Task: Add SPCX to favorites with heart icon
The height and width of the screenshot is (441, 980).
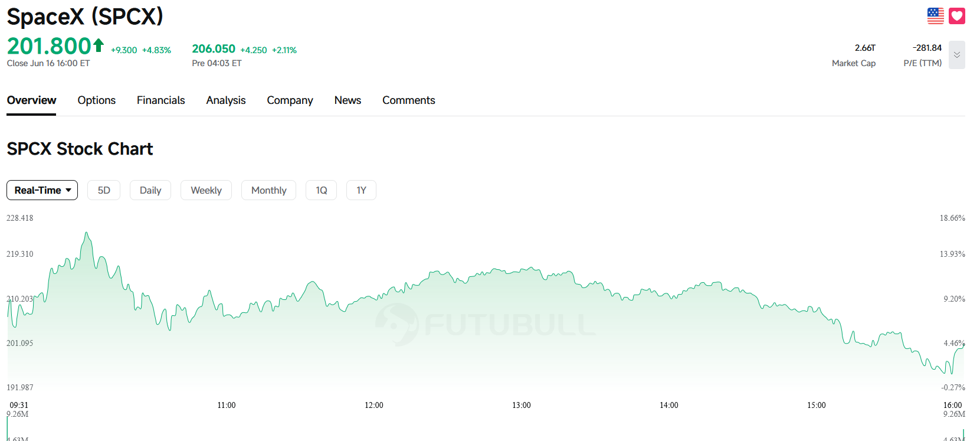Action: point(957,16)
